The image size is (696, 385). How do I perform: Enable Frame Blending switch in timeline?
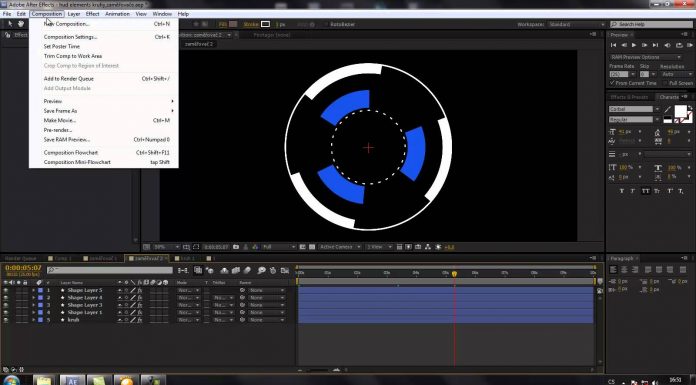pyautogui.click(x=236, y=270)
